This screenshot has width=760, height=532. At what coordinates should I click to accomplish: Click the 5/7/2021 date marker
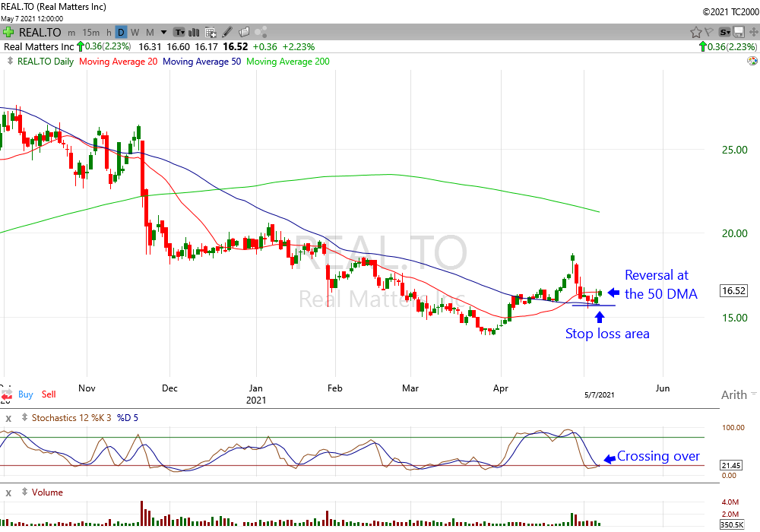pyautogui.click(x=599, y=395)
